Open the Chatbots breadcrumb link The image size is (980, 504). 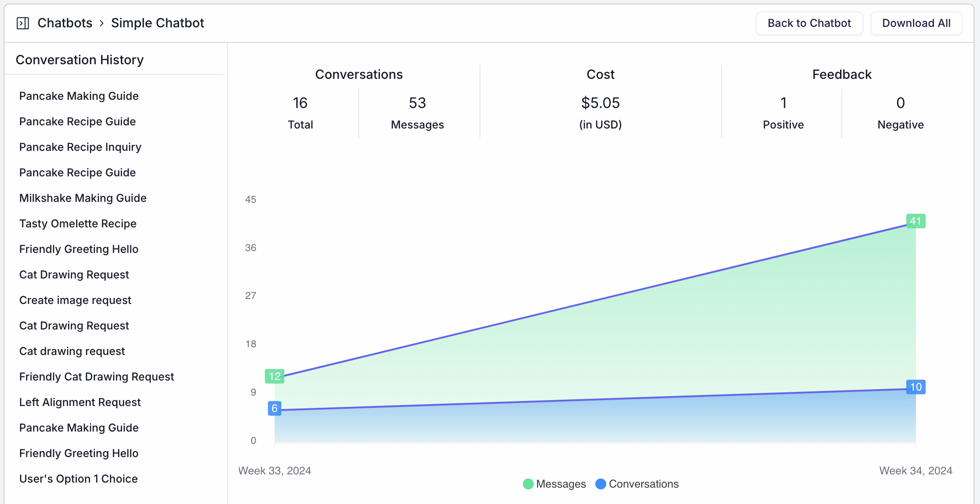click(65, 23)
